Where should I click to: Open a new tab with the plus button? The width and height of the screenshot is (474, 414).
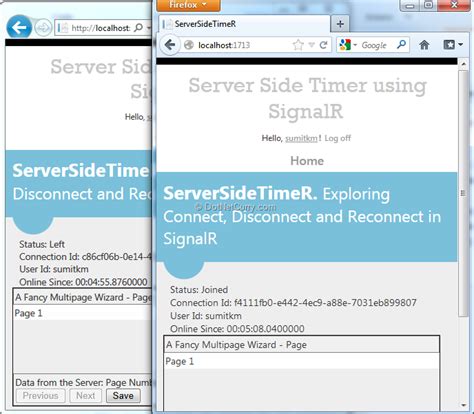[x=340, y=24]
